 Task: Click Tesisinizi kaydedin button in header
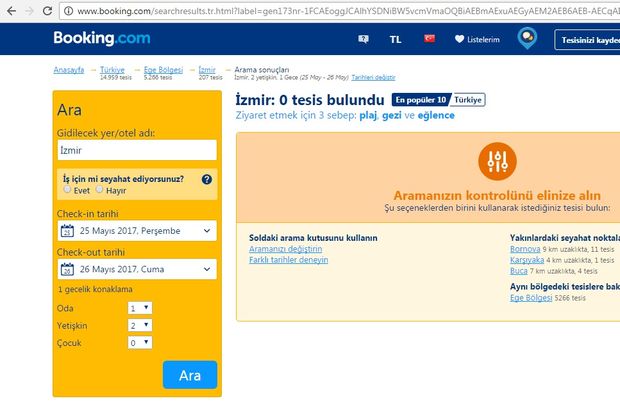pyautogui.click(x=588, y=40)
